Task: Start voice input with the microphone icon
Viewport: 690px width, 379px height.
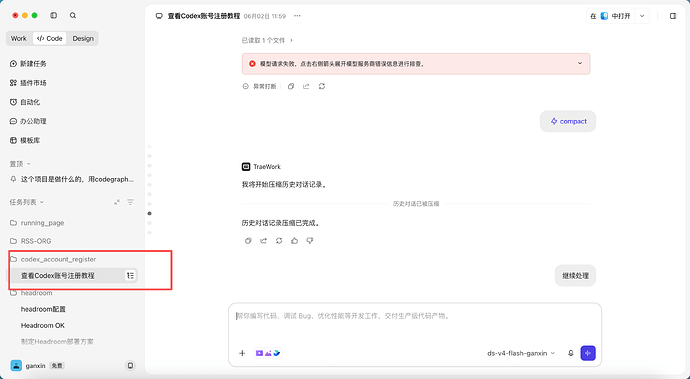Action: 571,353
